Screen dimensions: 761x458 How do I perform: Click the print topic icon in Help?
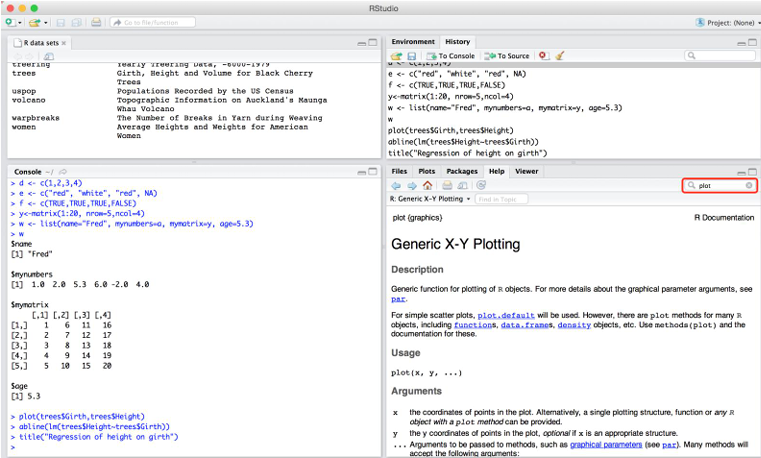(447, 185)
